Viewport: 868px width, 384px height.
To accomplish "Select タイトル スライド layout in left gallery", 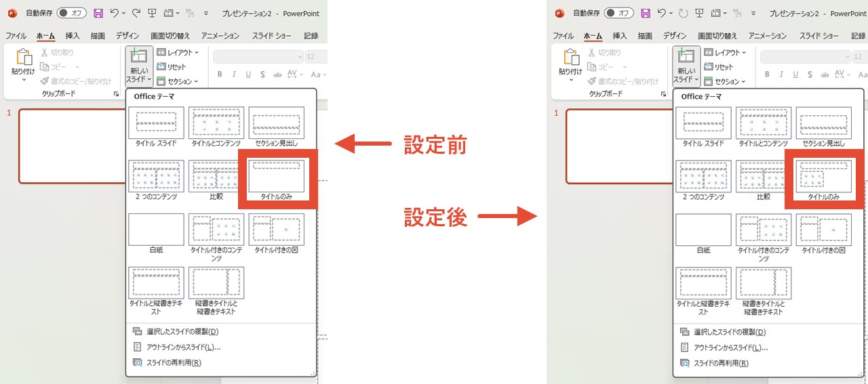I will [156, 127].
